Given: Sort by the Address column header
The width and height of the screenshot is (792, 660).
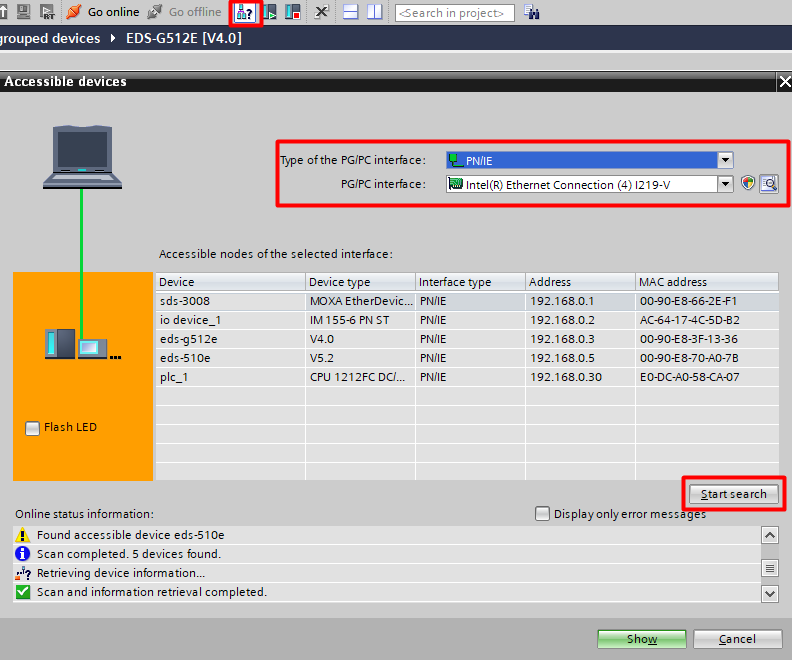Looking at the screenshot, I should 580,282.
